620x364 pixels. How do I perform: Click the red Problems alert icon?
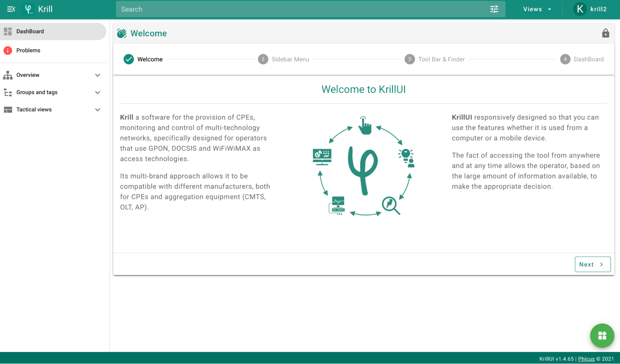tap(8, 50)
